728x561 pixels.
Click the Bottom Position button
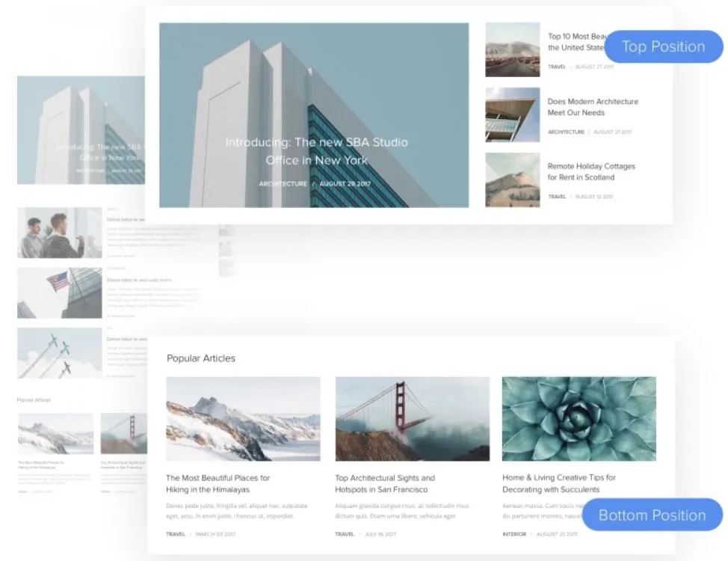[x=652, y=515]
